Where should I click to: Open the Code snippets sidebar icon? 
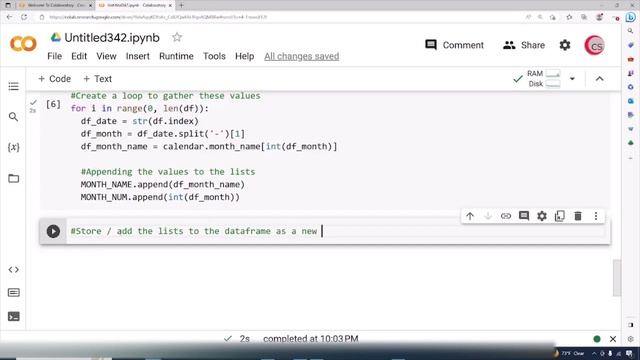point(13,269)
